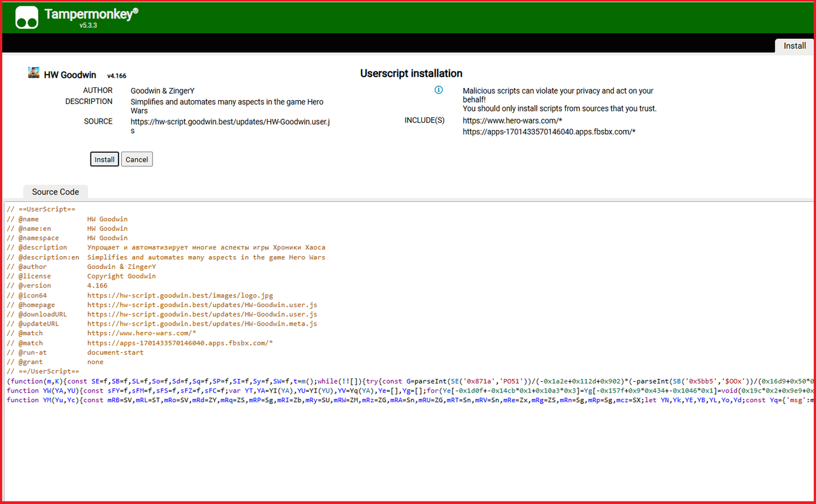Click the @version 4.166 source line

tap(57, 285)
